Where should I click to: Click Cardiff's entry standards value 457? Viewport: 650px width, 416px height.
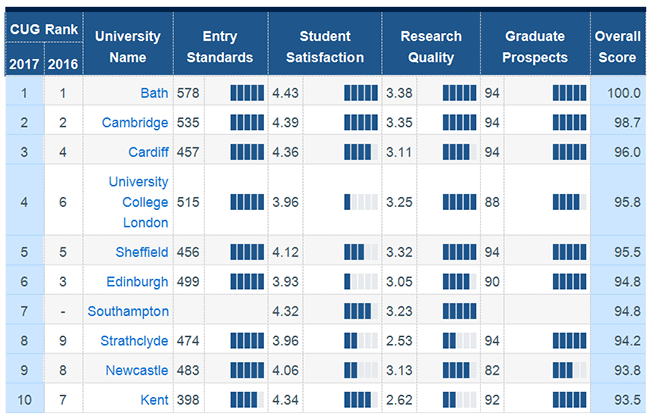[188, 152]
